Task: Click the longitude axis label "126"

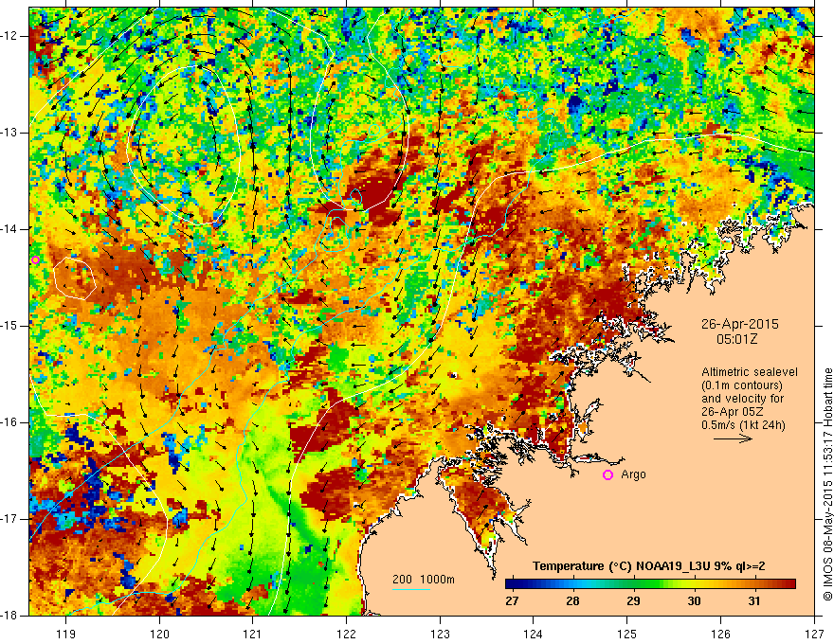Action: pos(720,634)
